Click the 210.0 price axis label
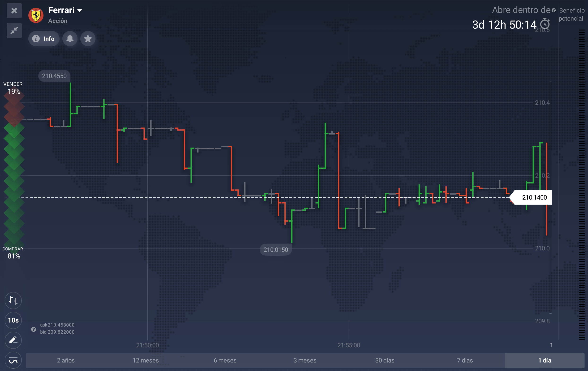 (x=542, y=248)
